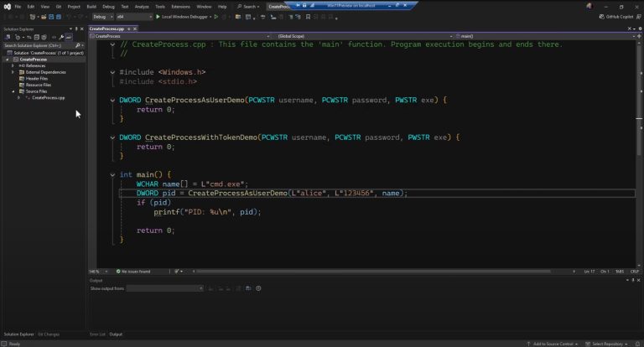Open the Build menu
The height and width of the screenshot is (347, 644).
[91, 6]
